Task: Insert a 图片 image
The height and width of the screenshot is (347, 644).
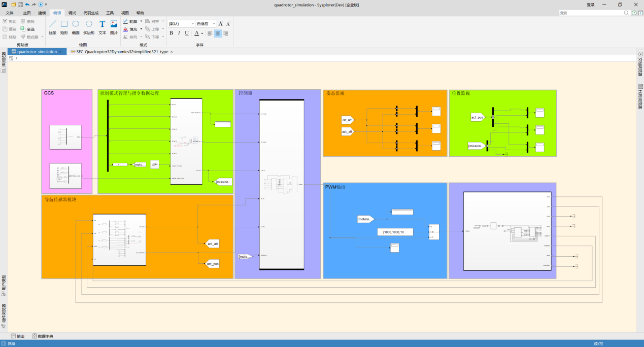Action: (x=114, y=26)
